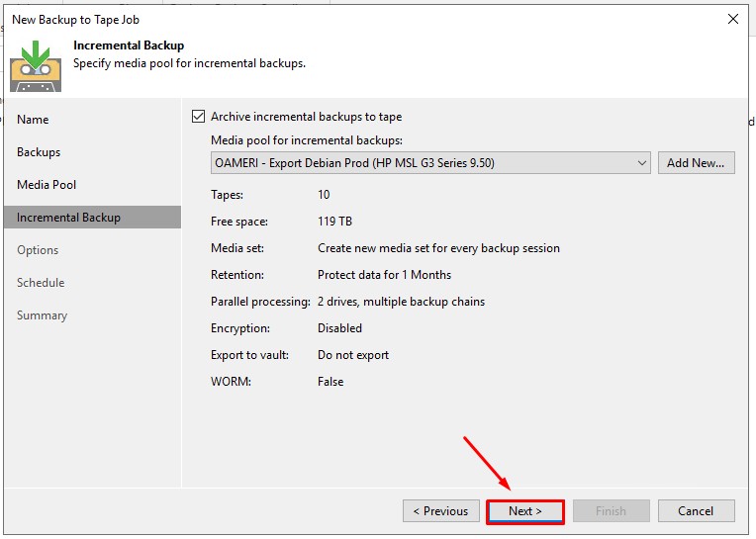Open the Schedule step in sidebar
The image size is (756, 539).
[41, 283]
